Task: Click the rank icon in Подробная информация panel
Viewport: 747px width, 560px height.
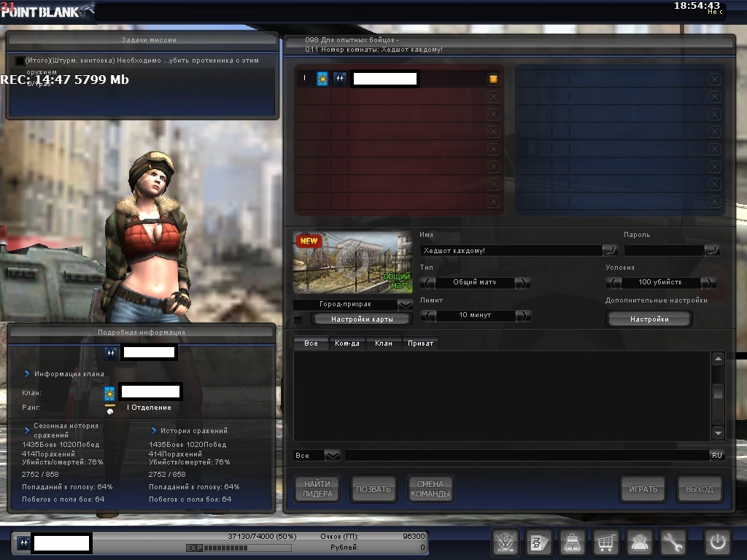Action: [x=111, y=354]
